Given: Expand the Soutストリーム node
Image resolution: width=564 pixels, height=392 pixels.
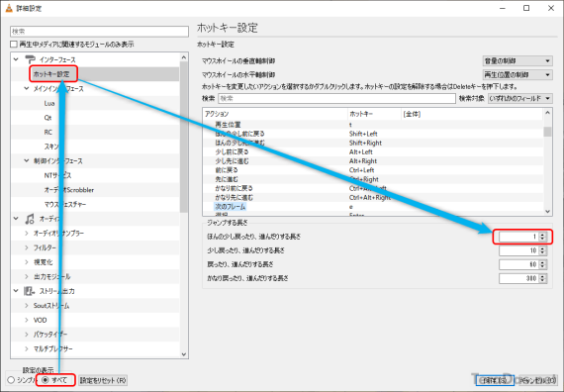Looking at the screenshot, I should (27, 305).
